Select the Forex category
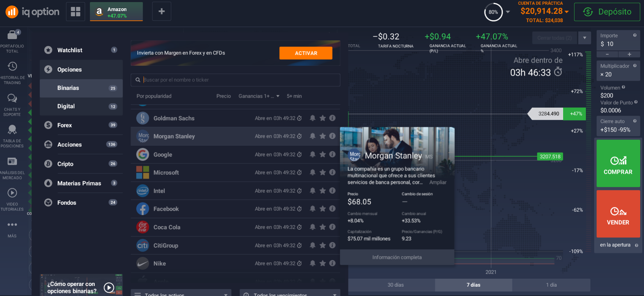Viewport: 644px width, 296px height. pyautogui.click(x=81, y=125)
